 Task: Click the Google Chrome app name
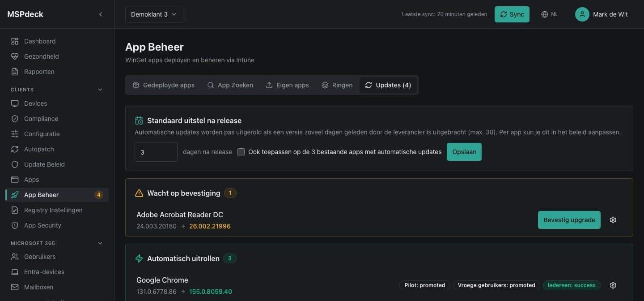tap(162, 280)
